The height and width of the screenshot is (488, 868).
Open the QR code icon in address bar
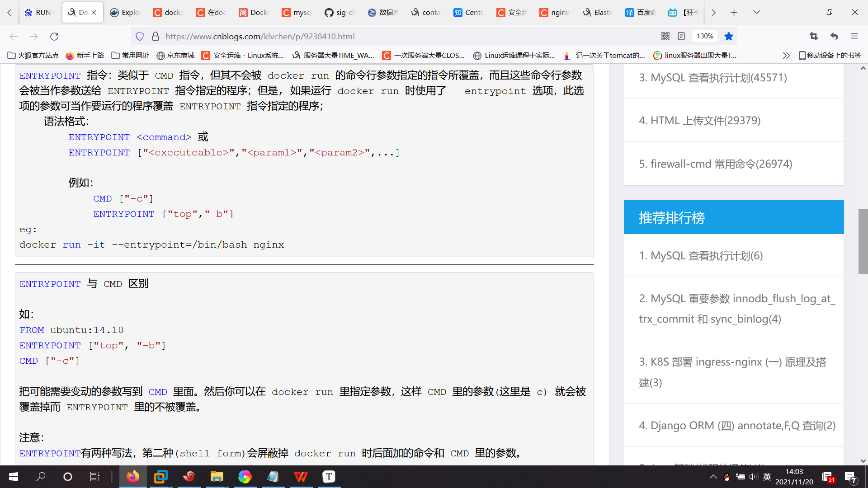665,36
